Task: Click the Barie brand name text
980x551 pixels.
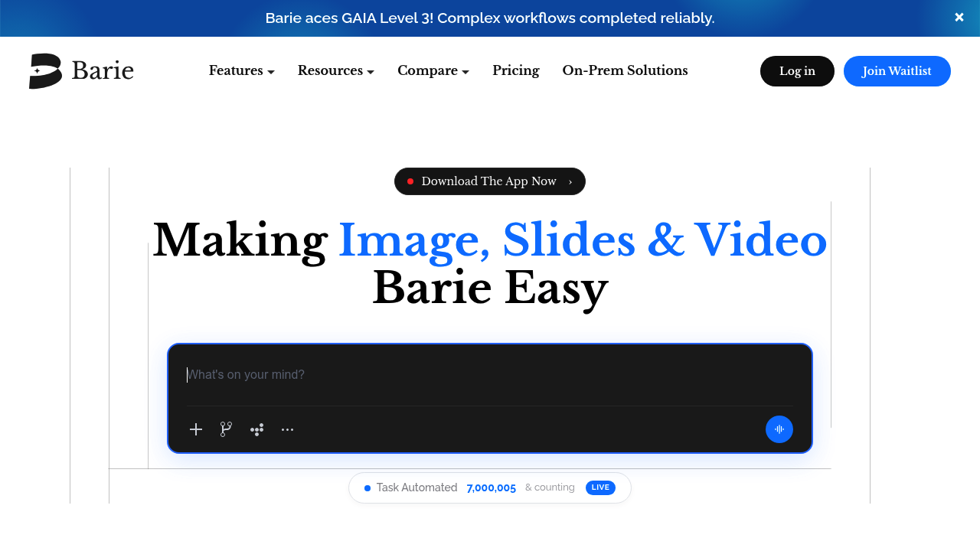Action: click(x=103, y=71)
